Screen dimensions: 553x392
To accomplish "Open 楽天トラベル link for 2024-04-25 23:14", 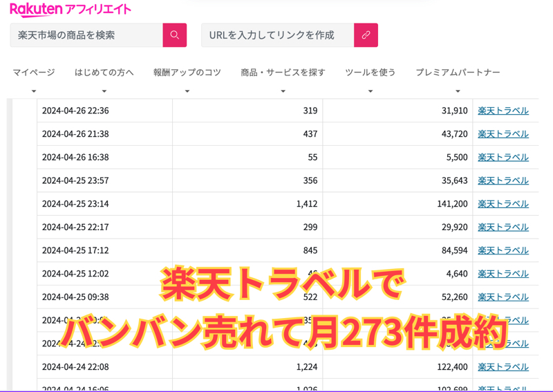I will 503,204.
